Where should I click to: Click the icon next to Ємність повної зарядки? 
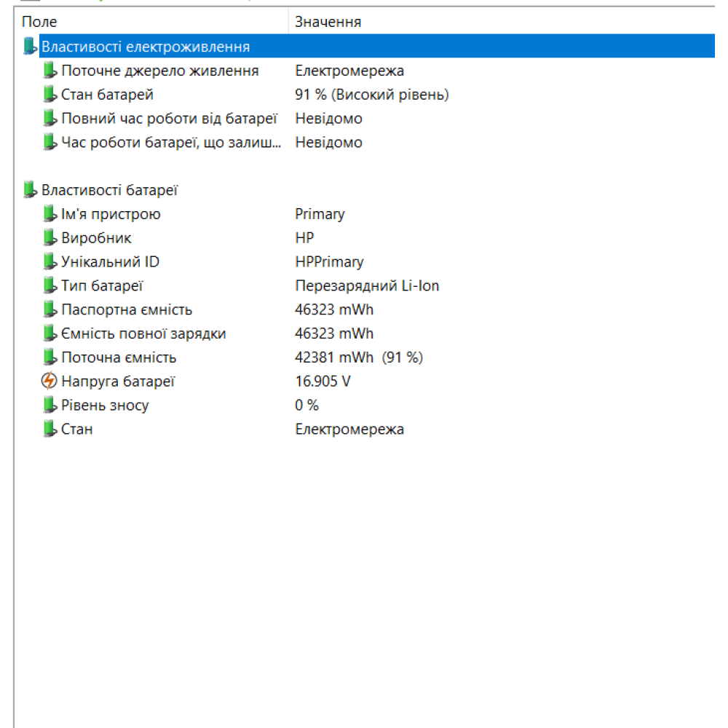tap(50, 333)
